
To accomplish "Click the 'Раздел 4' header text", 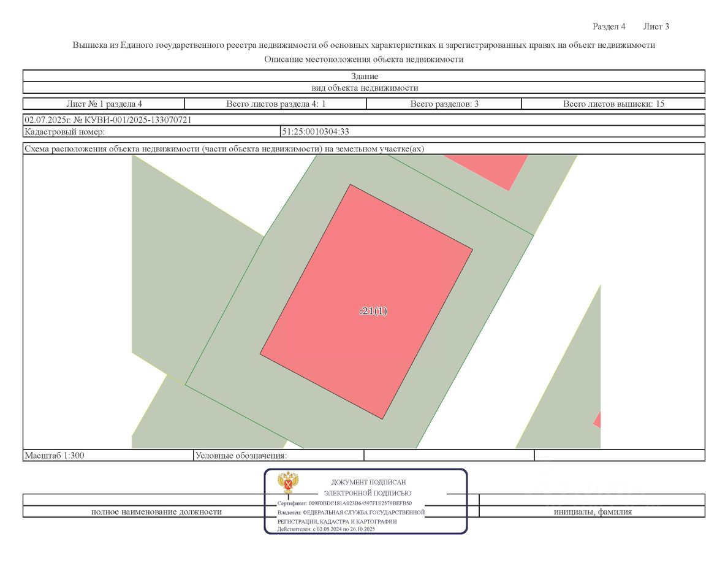I will coord(609,26).
